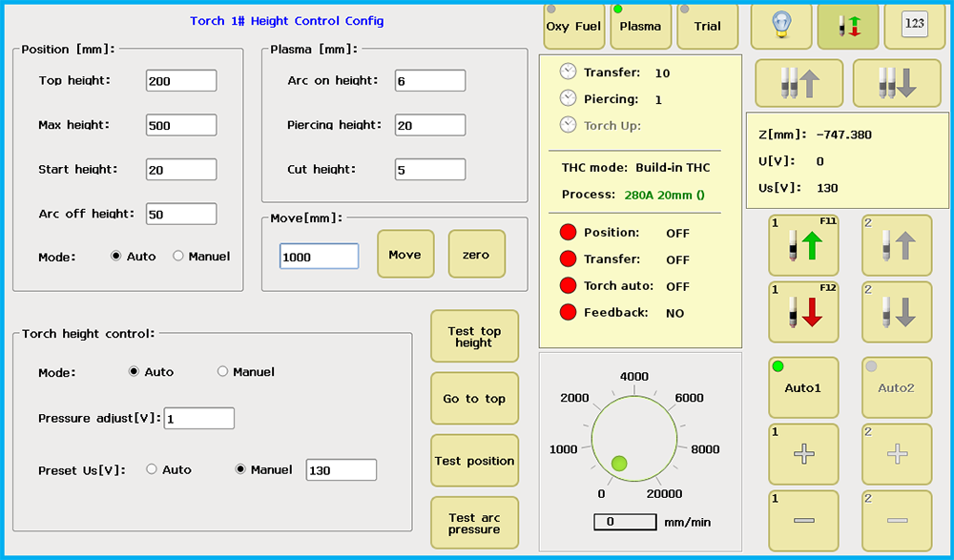Toggle the torch up/down height control button
This screenshot has width=954, height=560.
848,26
